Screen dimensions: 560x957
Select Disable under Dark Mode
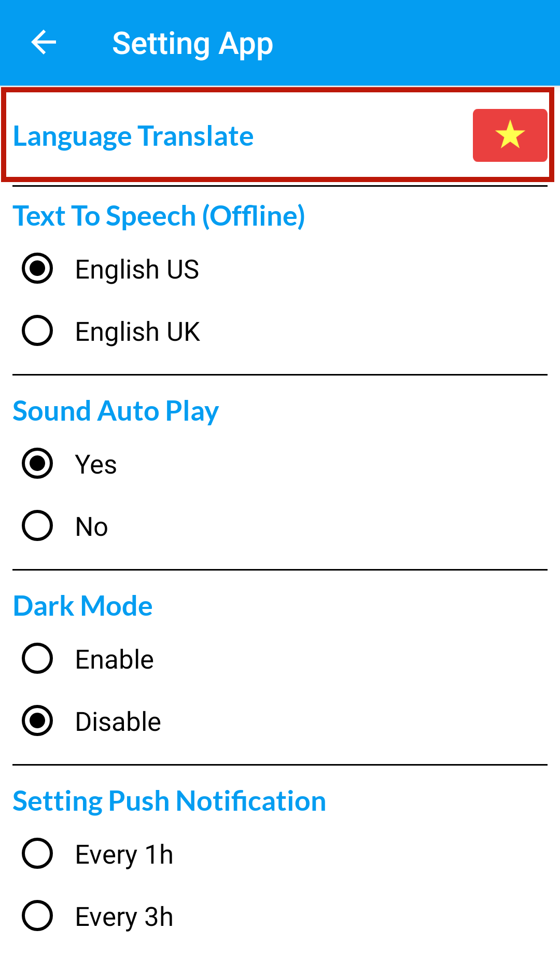(x=37, y=720)
